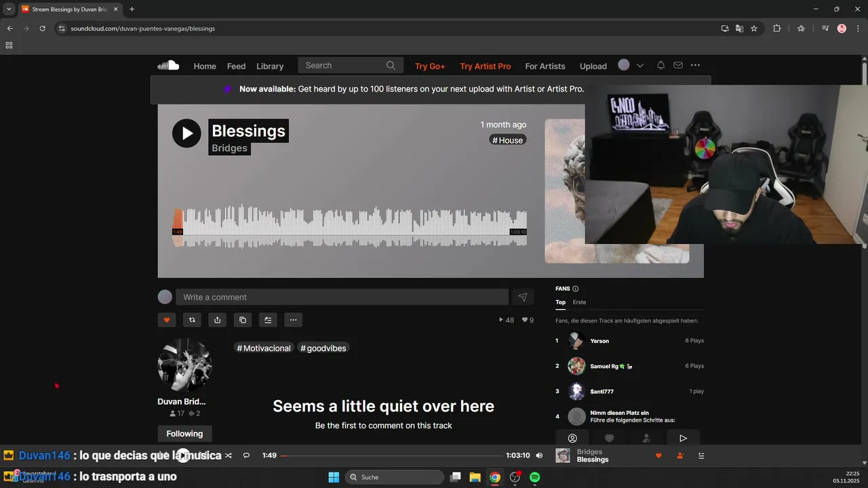The image size is (868, 488).
Task: Repost the Blessings track
Action: click(x=192, y=320)
